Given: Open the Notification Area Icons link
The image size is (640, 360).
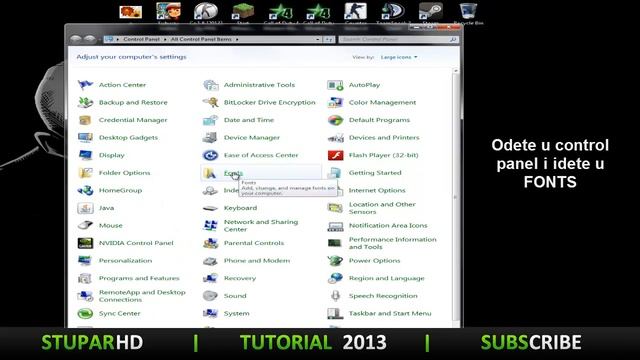Looking at the screenshot, I should (x=388, y=225).
